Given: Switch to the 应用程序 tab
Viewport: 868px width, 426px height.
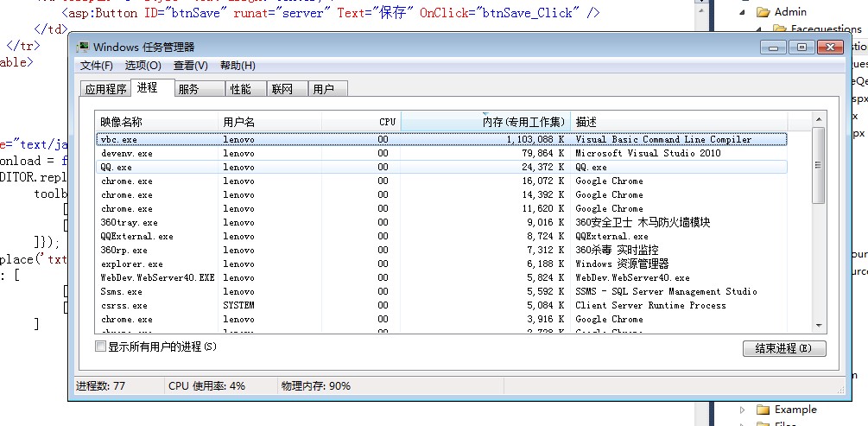Looking at the screenshot, I should 105,89.
